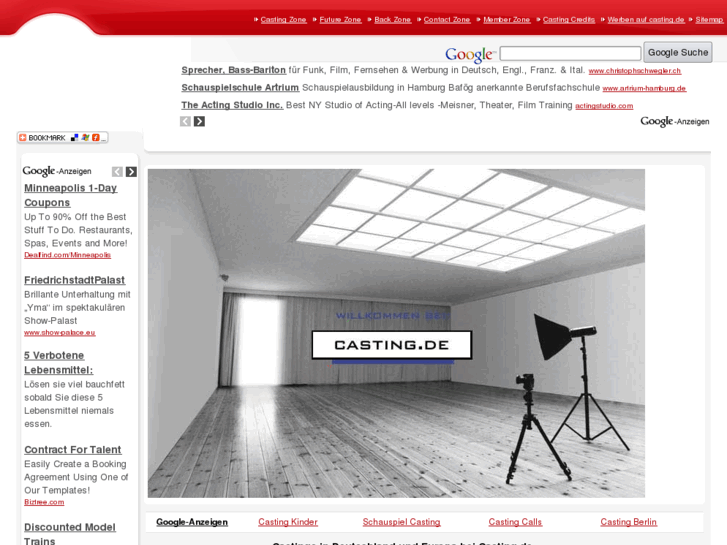727x545 pixels.
Task: Open Discounted Model Trains ad
Action: coord(70,533)
